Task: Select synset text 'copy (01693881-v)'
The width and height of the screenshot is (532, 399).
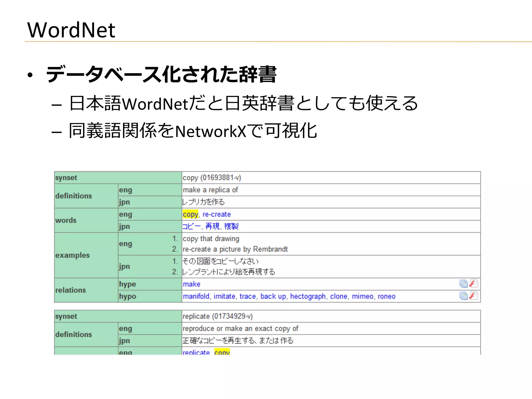Action: pos(212,178)
